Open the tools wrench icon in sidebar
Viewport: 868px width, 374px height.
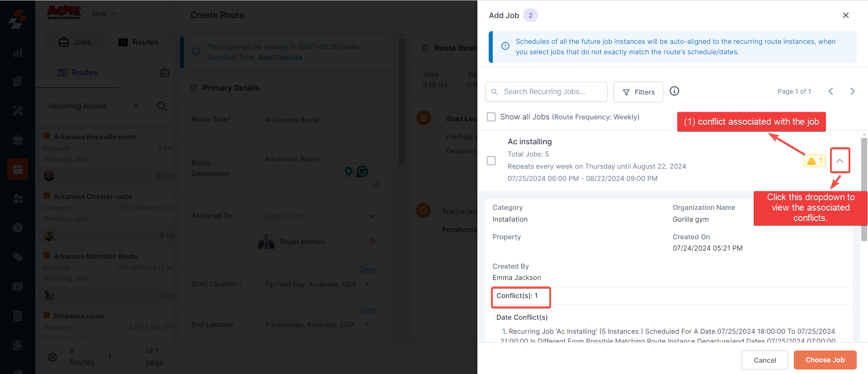(x=18, y=110)
